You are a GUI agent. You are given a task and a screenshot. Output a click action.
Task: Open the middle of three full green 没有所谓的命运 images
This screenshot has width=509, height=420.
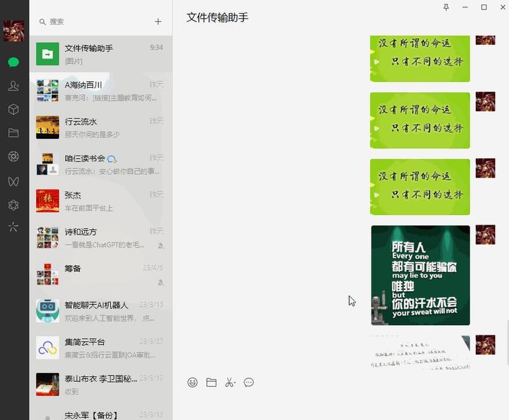(420, 120)
